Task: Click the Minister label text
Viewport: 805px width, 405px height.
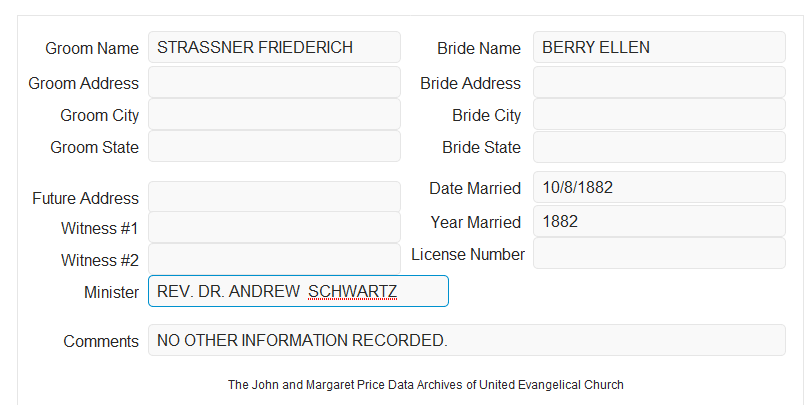Action: pyautogui.click(x=111, y=293)
